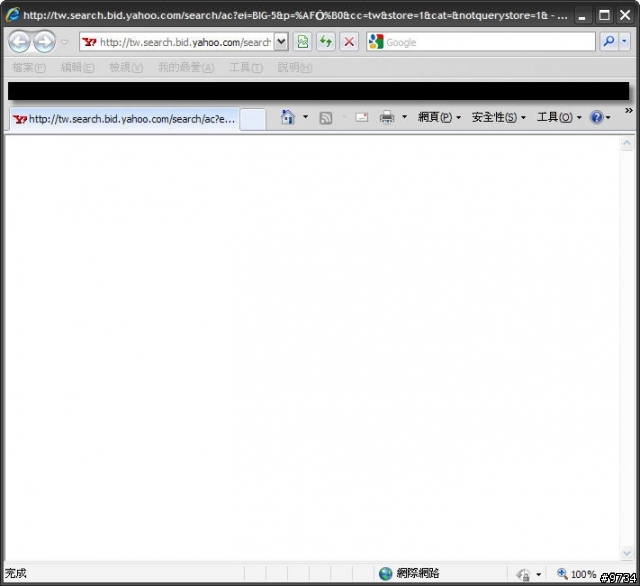Image resolution: width=640 pixels, height=586 pixels.
Task: Open the 說明(H) menu
Action: tap(295, 67)
